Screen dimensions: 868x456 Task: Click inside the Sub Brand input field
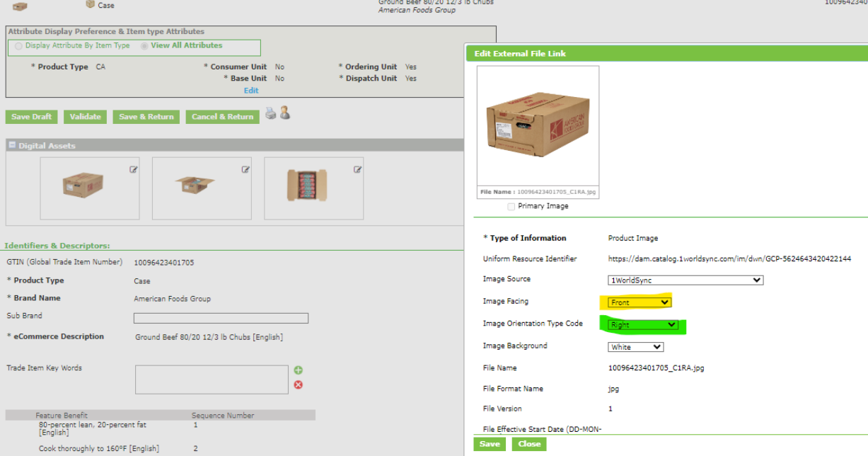click(x=219, y=317)
